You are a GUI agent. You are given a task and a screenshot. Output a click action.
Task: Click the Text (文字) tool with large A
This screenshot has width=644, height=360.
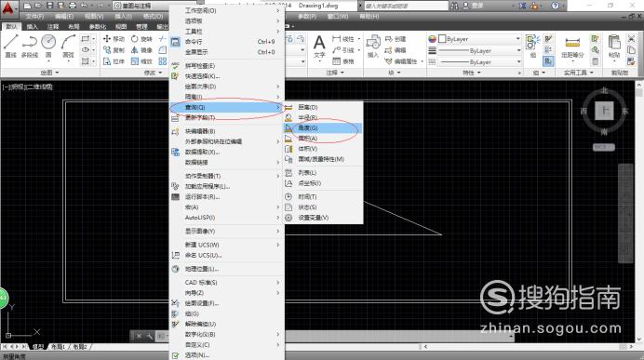[319, 46]
